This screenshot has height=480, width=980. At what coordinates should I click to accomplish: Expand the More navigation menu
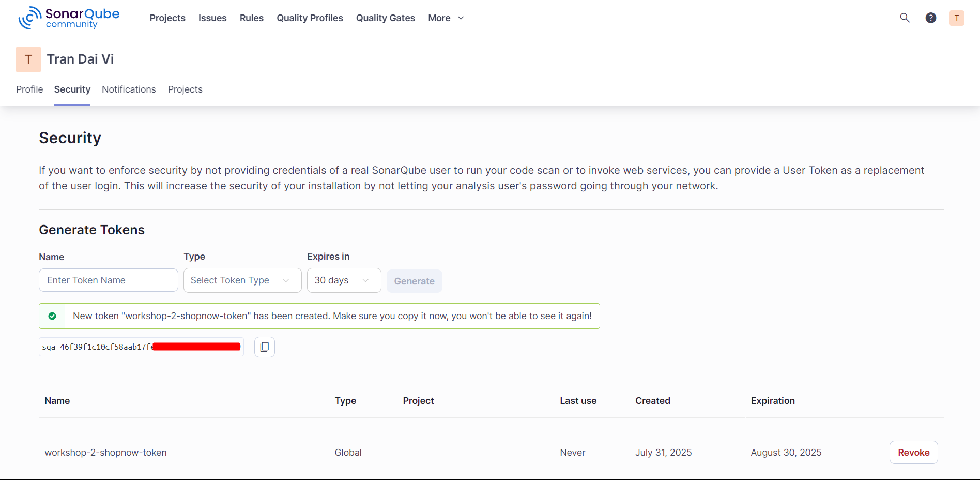click(446, 18)
